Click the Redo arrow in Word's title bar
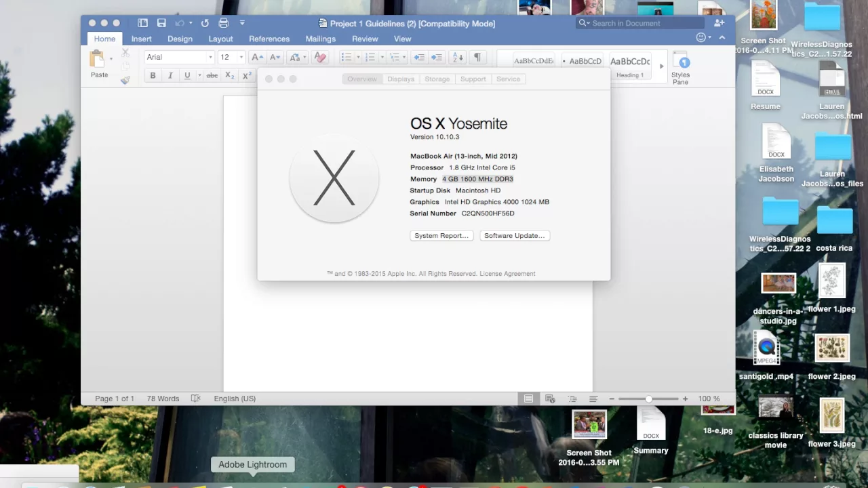 (x=205, y=23)
